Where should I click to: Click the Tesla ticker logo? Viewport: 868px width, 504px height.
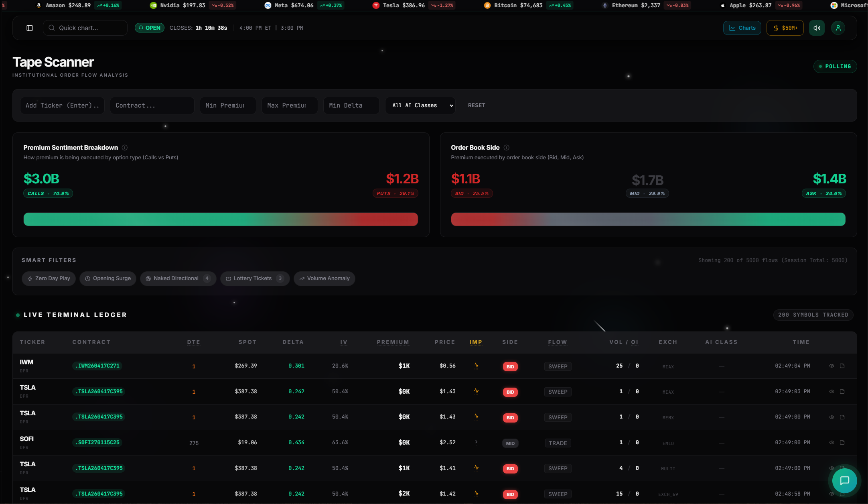[376, 5]
